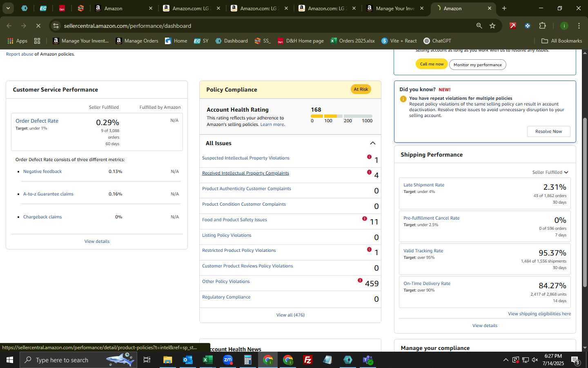Screen dimensions: 588x368
Task: Stop loading the page with X button
Action: (38, 26)
